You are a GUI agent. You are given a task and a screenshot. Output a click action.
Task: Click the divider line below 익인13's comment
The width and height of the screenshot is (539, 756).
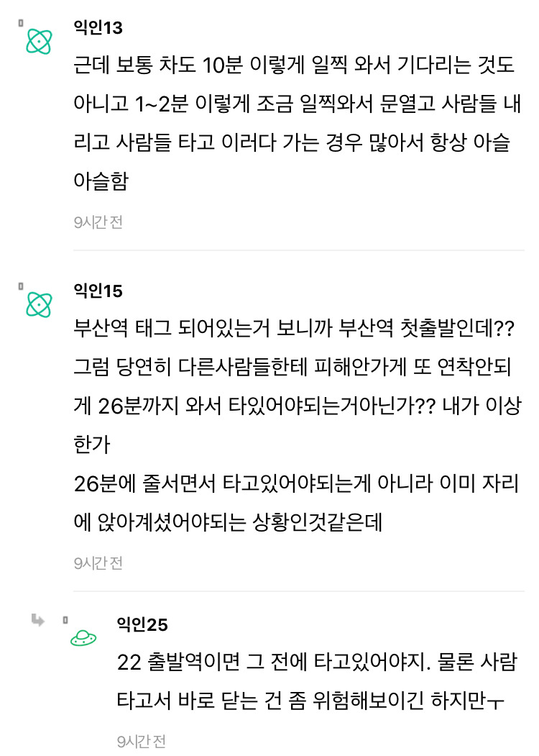pos(298,250)
